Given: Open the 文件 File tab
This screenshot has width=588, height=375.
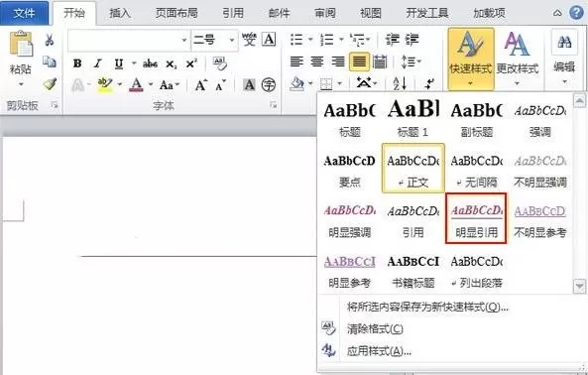Looking at the screenshot, I should (24, 14).
